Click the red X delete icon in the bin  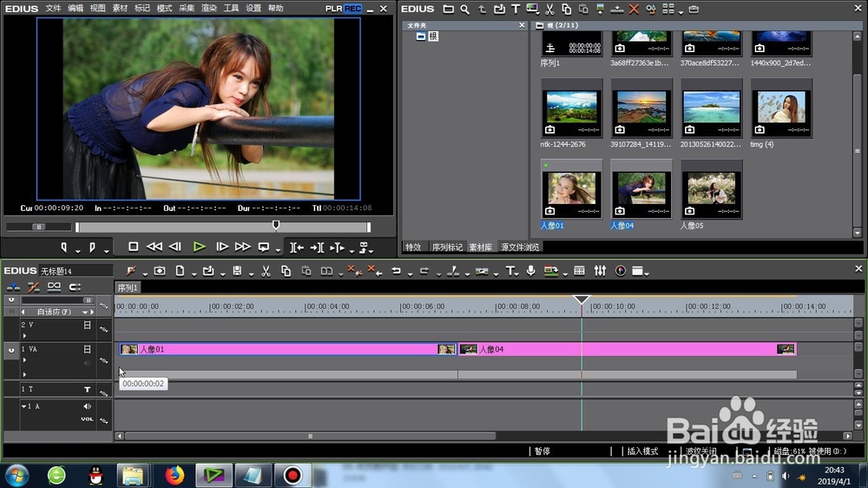click(x=634, y=9)
